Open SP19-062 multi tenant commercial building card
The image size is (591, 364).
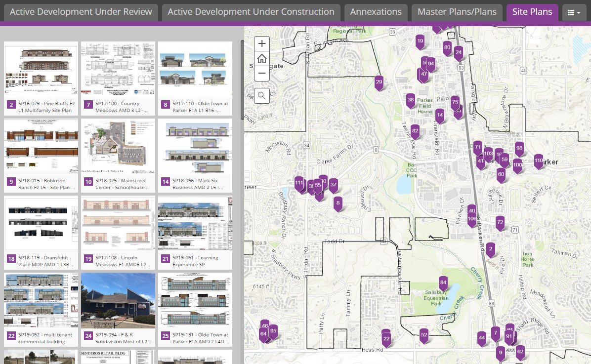(41, 310)
